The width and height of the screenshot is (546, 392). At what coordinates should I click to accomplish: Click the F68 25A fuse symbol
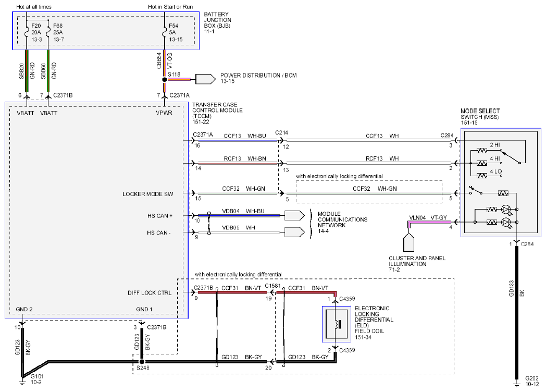[x=48, y=32]
